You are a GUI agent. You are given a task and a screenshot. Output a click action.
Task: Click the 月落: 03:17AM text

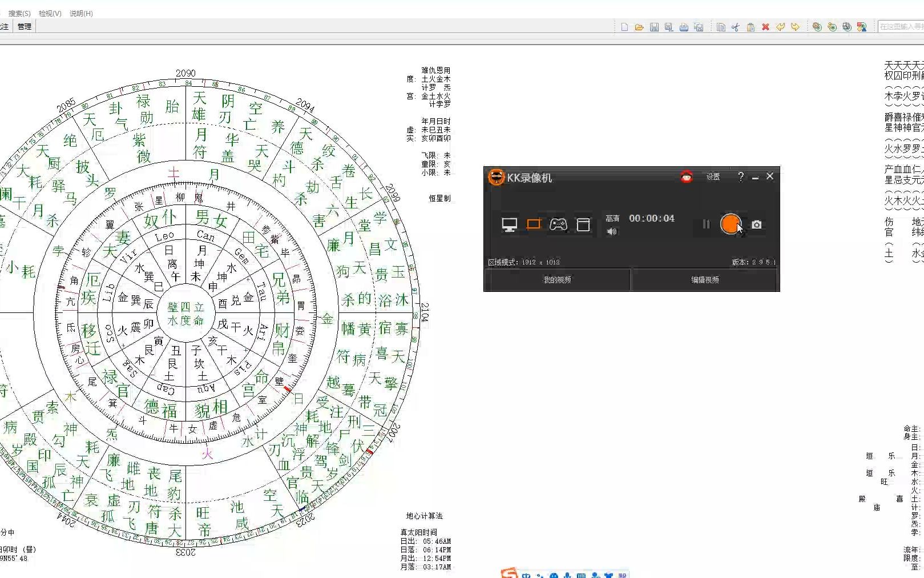425,567
